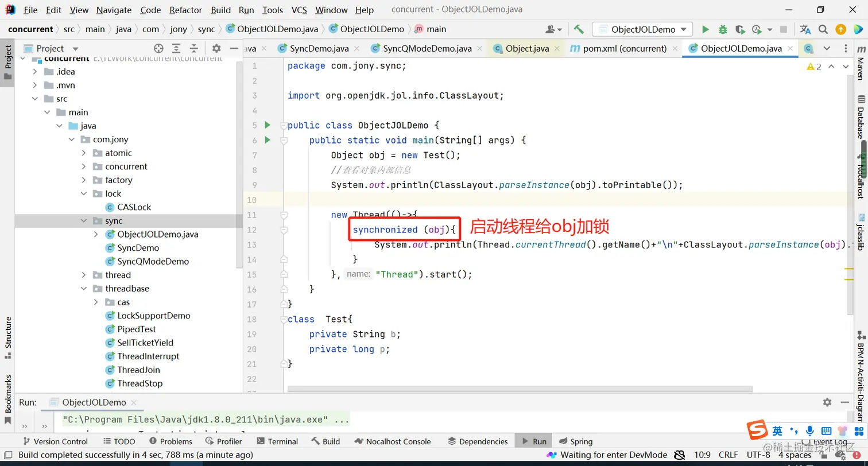
Task: Open the Navigate menu
Action: click(x=114, y=10)
